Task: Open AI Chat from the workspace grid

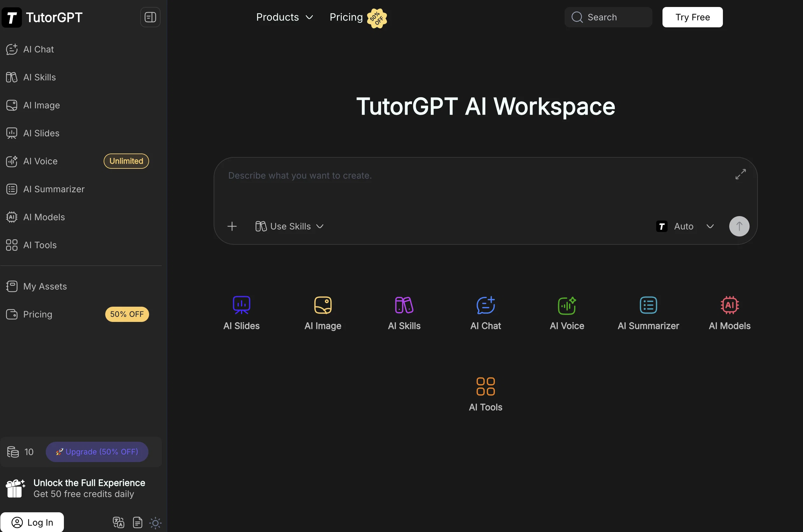Action: 486,313
